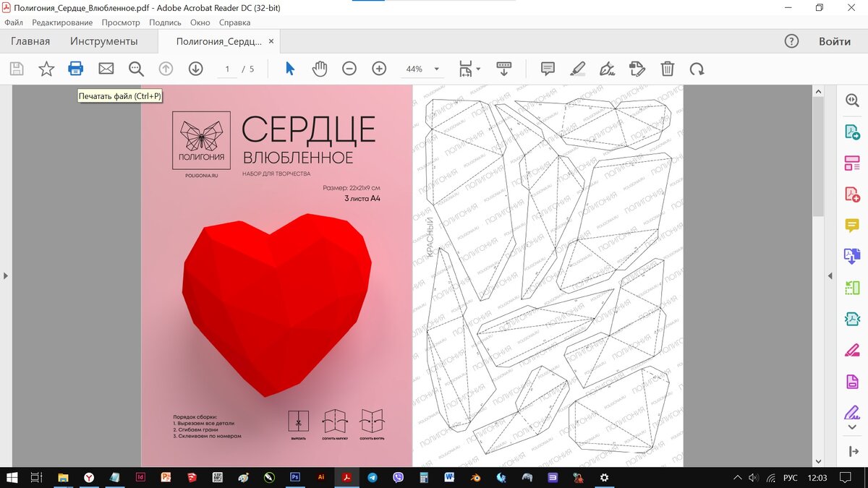Open Help question mark icon
868x488 pixels.
point(792,41)
